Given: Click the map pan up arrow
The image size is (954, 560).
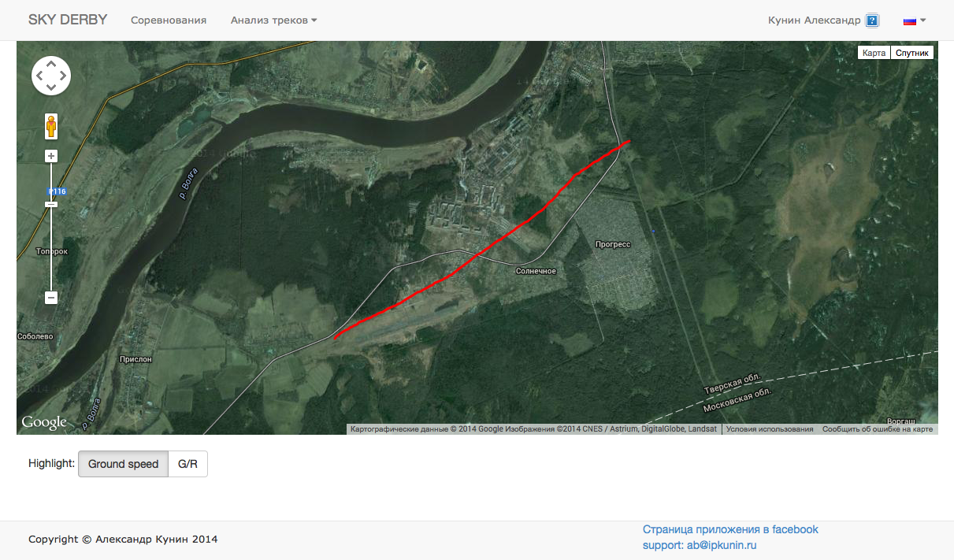Looking at the screenshot, I should tap(51, 64).
